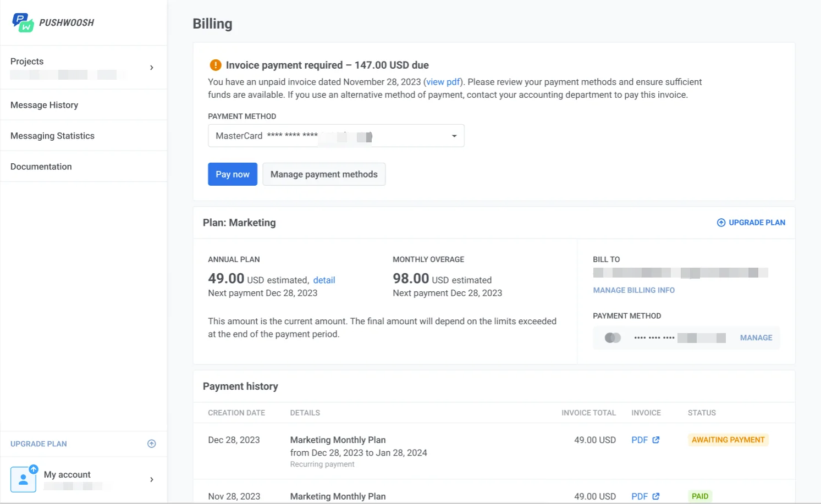The height and width of the screenshot is (504, 821).
Task: Click the annual plan detail link
Action: (x=324, y=280)
